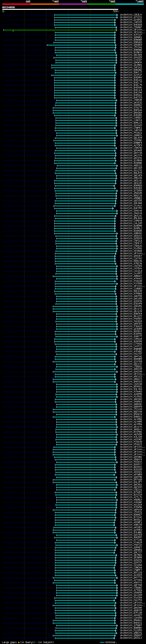
Task: Select hit label UniRef100_B0ERR0
Action: click(131, 77)
